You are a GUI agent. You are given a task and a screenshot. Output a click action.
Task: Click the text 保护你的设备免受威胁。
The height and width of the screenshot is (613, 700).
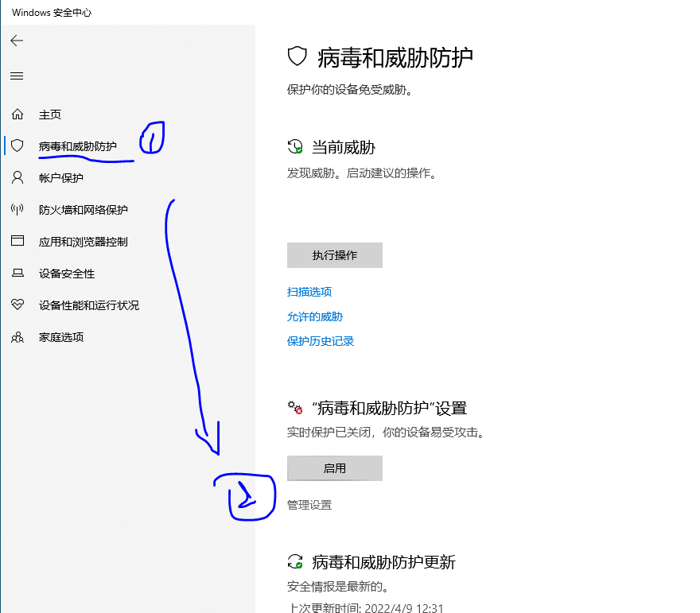(349, 90)
